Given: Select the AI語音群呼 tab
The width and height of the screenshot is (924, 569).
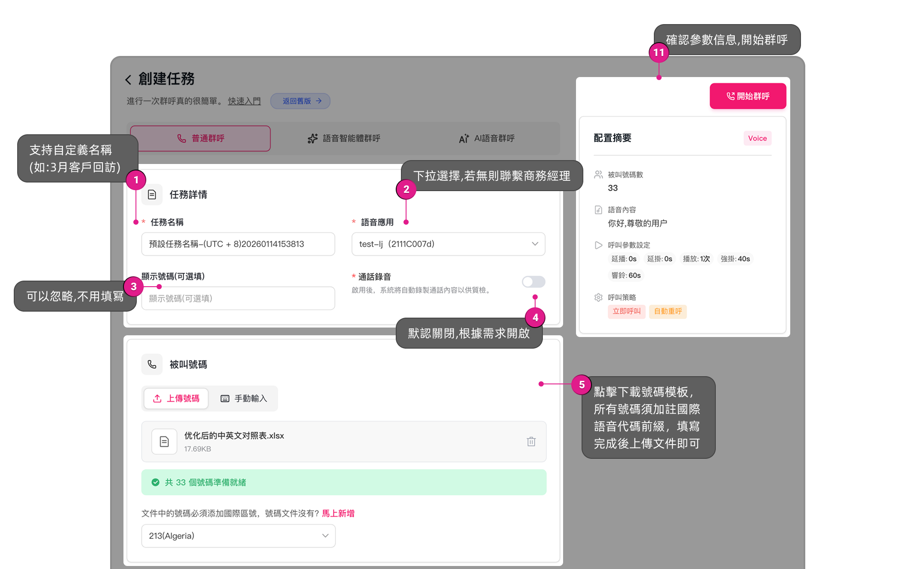Looking at the screenshot, I should click(487, 139).
